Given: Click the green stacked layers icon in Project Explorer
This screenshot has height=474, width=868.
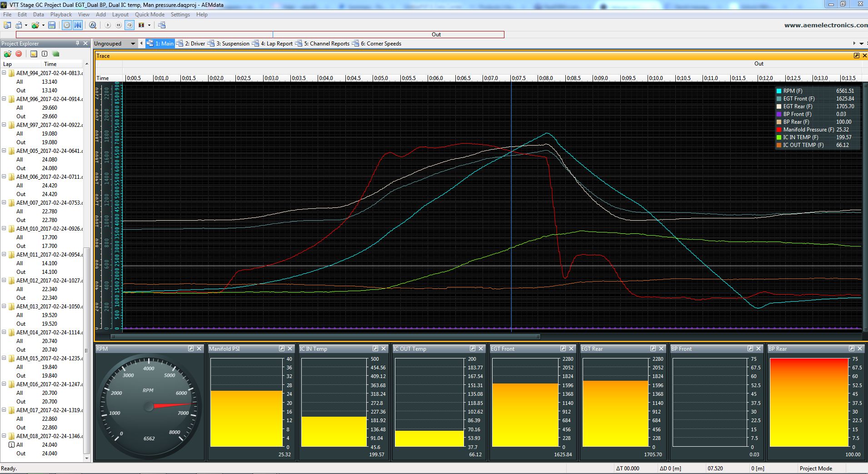Looking at the screenshot, I should (56, 54).
